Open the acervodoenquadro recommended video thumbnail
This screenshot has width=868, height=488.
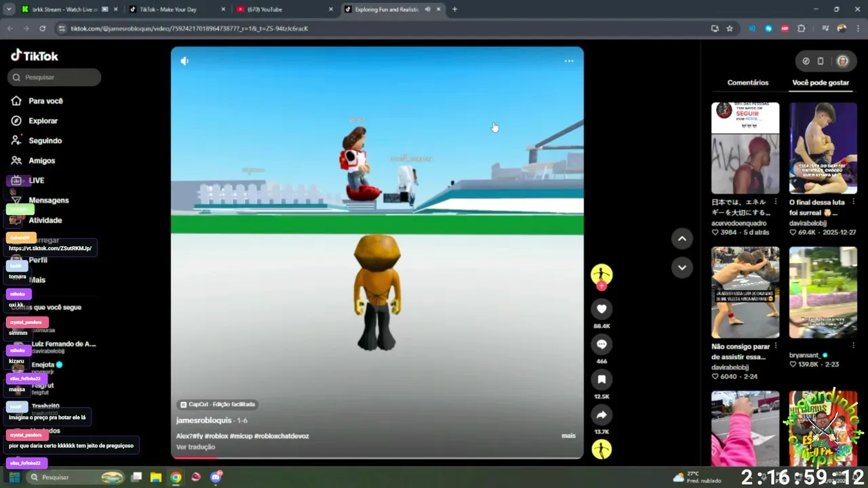(x=745, y=148)
